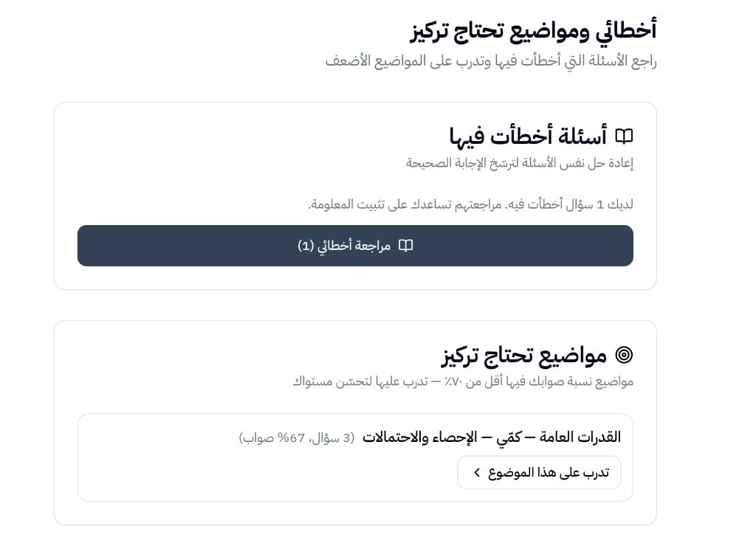Screen dimensions: 756x560
Task: Select the open-book icon in the top card header
Action: point(625,136)
